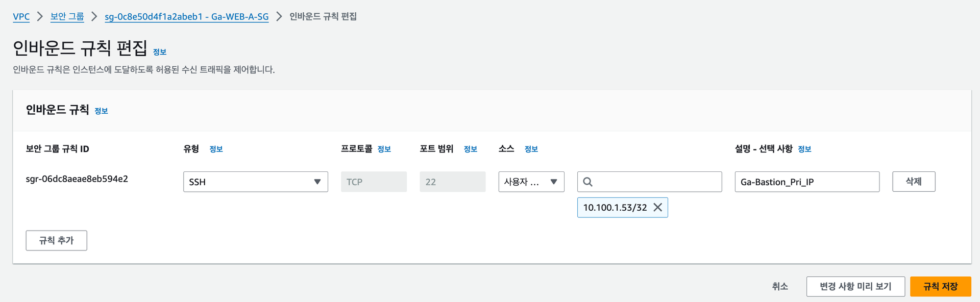The height and width of the screenshot is (302, 980).
Task: Select rule ID text sgr-06dc8aeae8eb594e2
Action: 77,179
